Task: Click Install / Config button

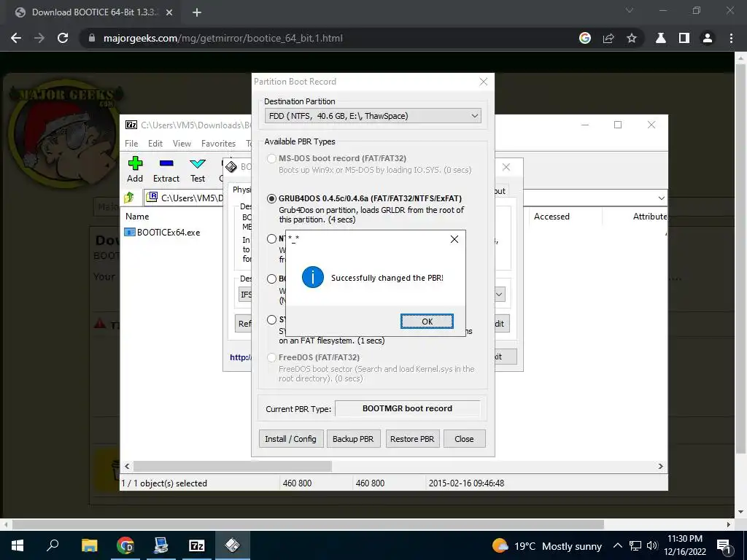Action: pos(290,438)
